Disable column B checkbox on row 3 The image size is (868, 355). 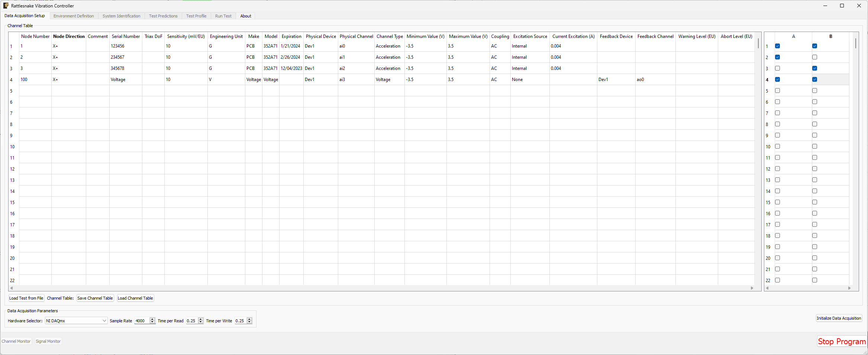point(815,68)
